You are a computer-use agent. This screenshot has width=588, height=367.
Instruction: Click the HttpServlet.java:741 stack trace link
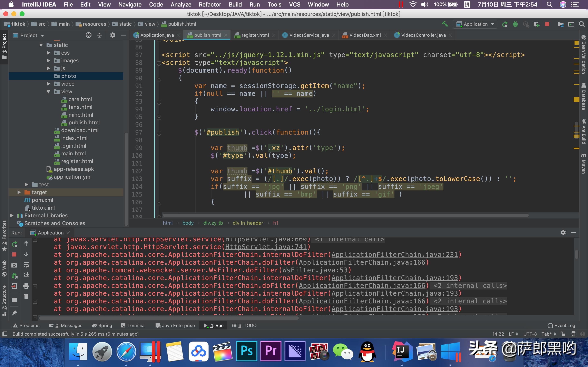coord(266,247)
